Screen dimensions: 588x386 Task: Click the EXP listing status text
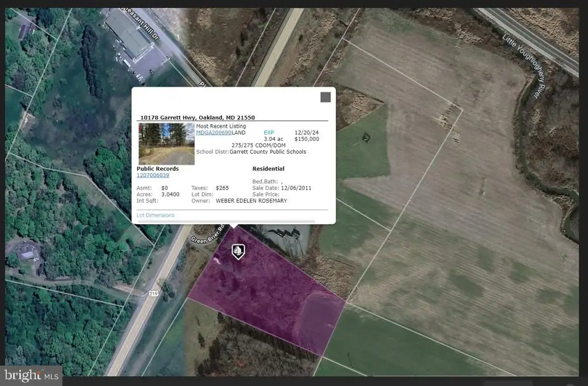[x=269, y=132]
